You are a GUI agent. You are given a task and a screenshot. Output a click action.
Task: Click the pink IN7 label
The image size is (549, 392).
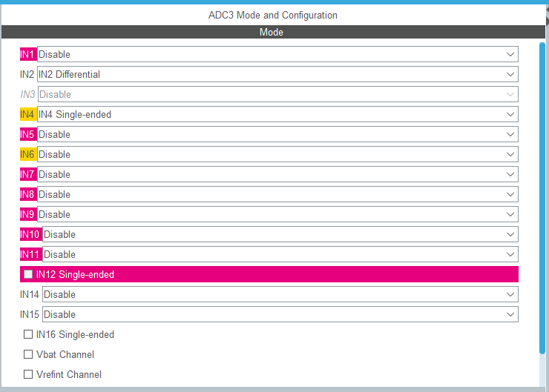28,174
